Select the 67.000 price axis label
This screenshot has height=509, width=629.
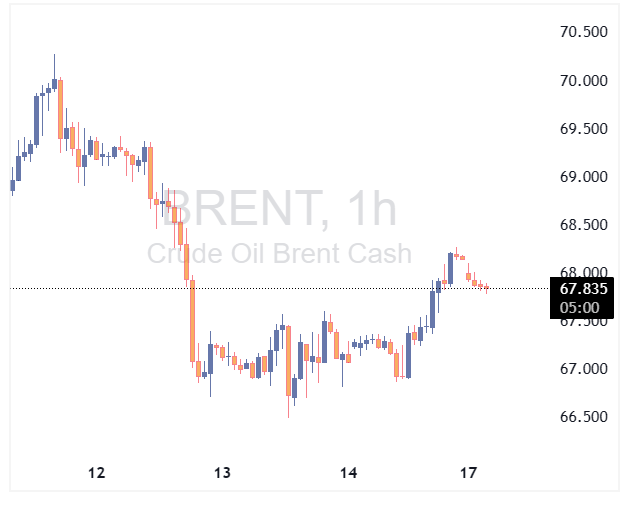583,369
